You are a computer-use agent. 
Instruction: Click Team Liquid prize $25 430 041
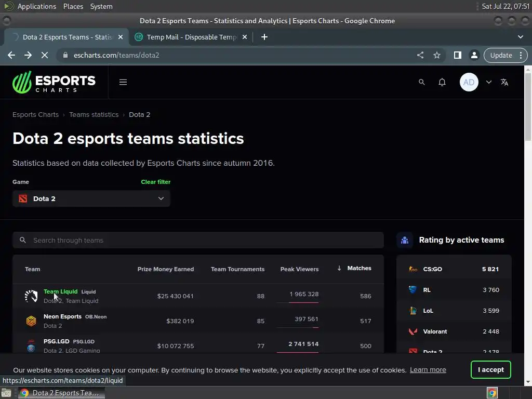click(x=175, y=296)
